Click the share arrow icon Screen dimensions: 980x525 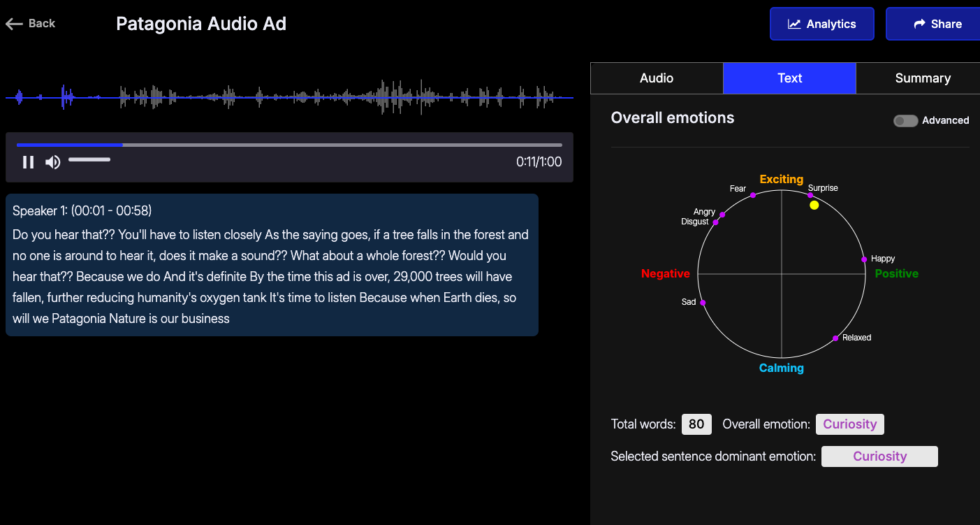click(x=919, y=24)
